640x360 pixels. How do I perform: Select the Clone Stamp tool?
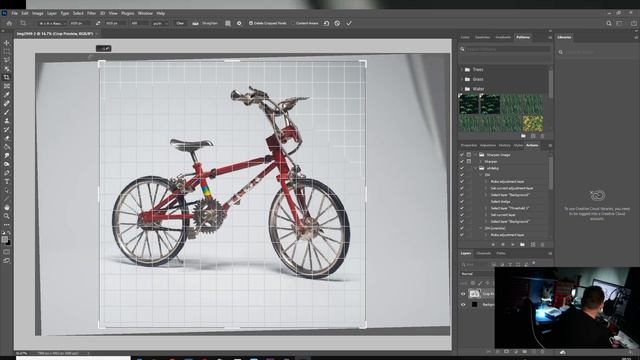tap(7, 121)
